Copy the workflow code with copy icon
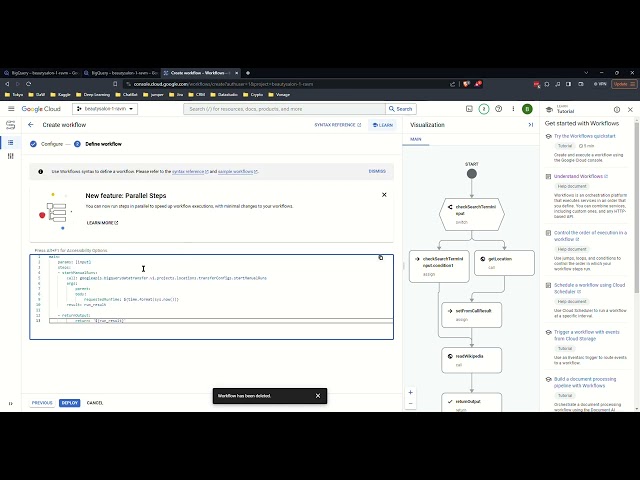Image resolution: width=640 pixels, height=480 pixels. (x=380, y=258)
